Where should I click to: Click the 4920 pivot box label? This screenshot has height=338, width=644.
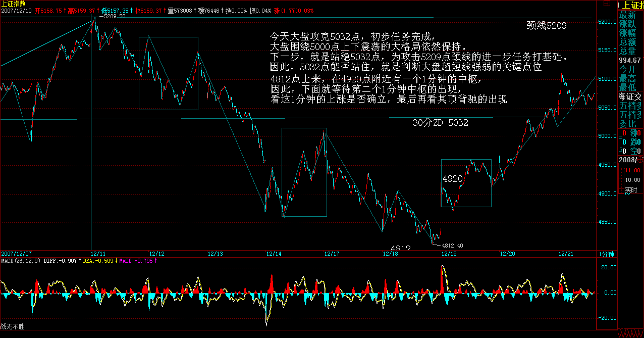point(453,179)
